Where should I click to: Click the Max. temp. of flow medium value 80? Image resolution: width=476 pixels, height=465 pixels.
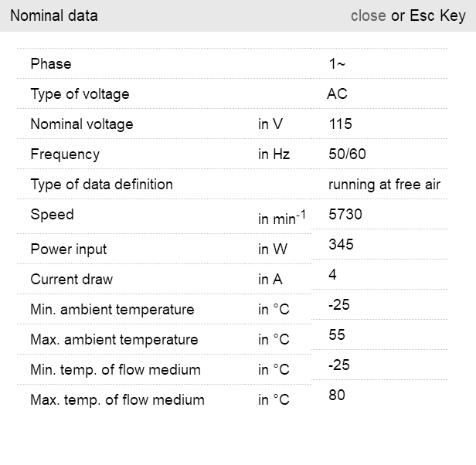(x=337, y=395)
